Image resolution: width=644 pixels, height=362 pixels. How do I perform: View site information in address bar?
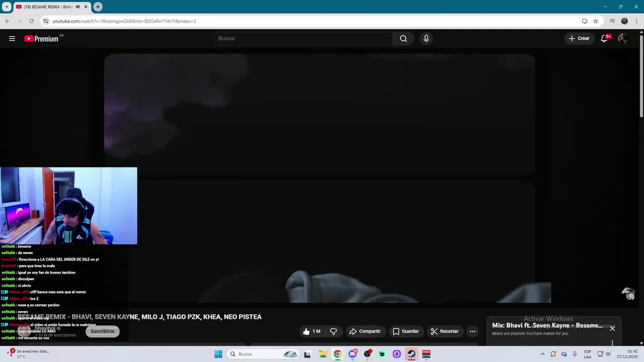(x=46, y=21)
